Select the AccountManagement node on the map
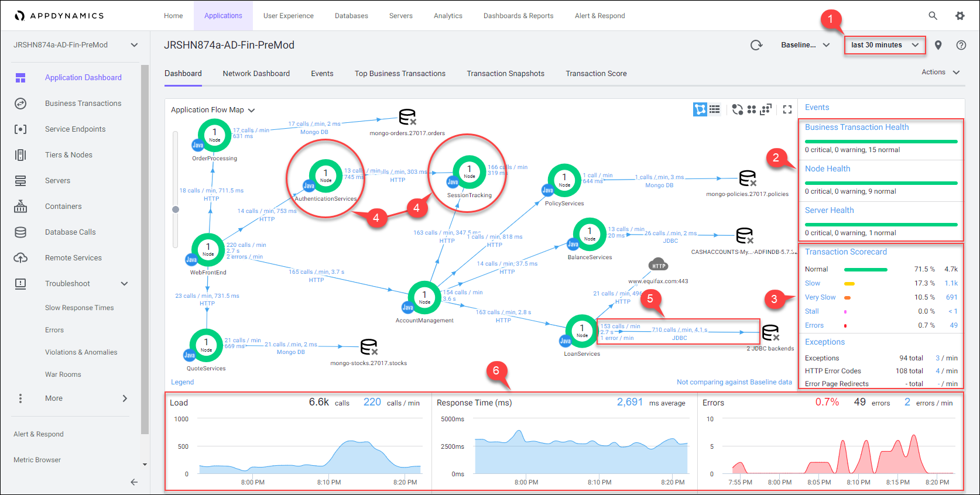Image resolution: width=980 pixels, height=495 pixels. coord(424,296)
